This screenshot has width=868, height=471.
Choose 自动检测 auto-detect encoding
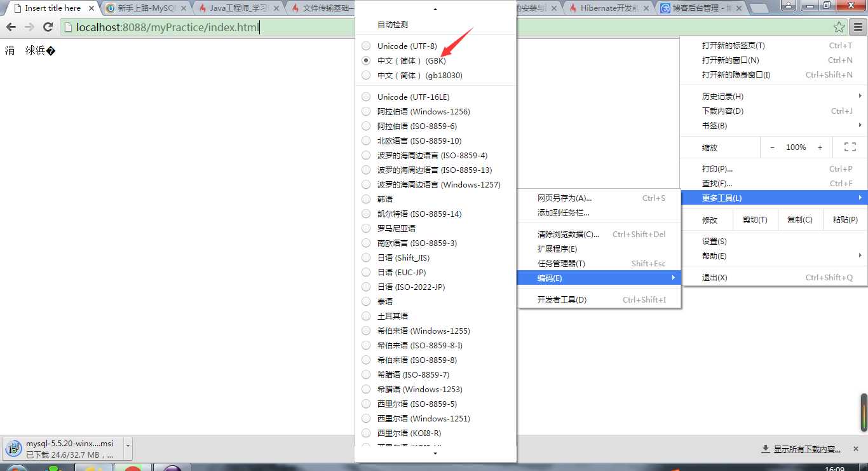(436, 24)
